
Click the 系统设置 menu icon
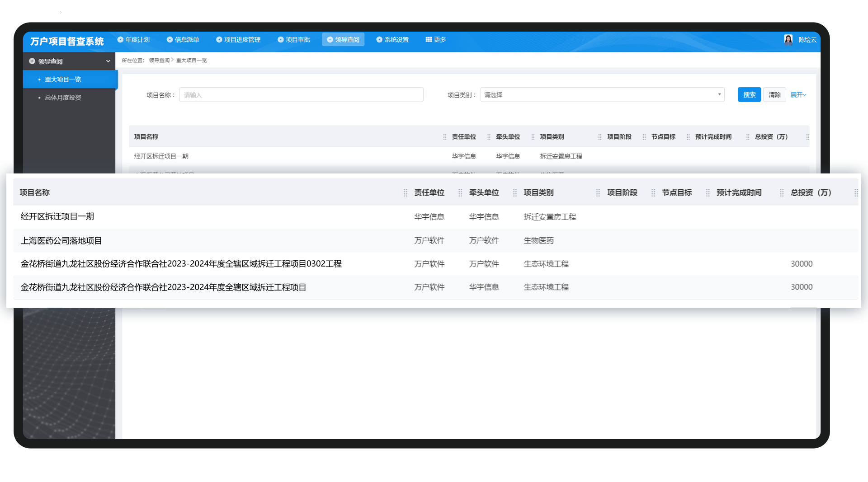pos(379,40)
